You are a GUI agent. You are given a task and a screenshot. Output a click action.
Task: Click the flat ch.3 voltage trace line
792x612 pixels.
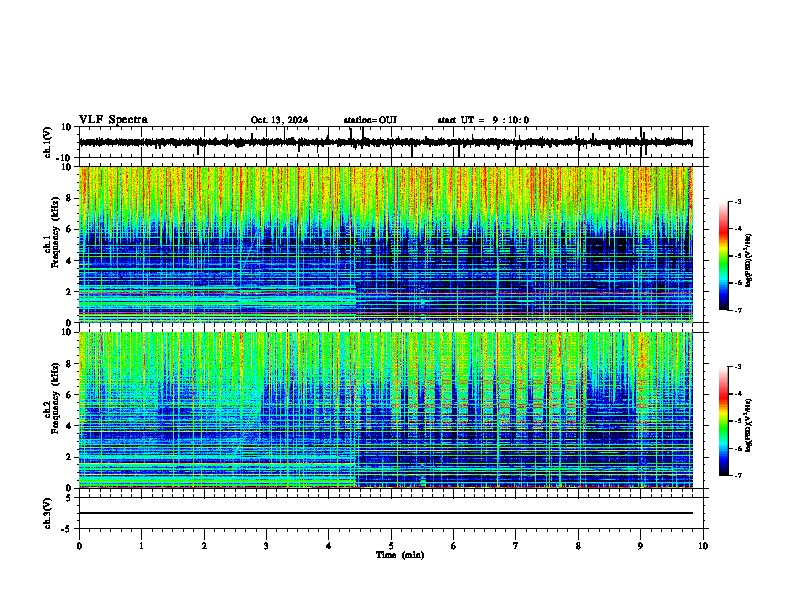click(x=385, y=513)
